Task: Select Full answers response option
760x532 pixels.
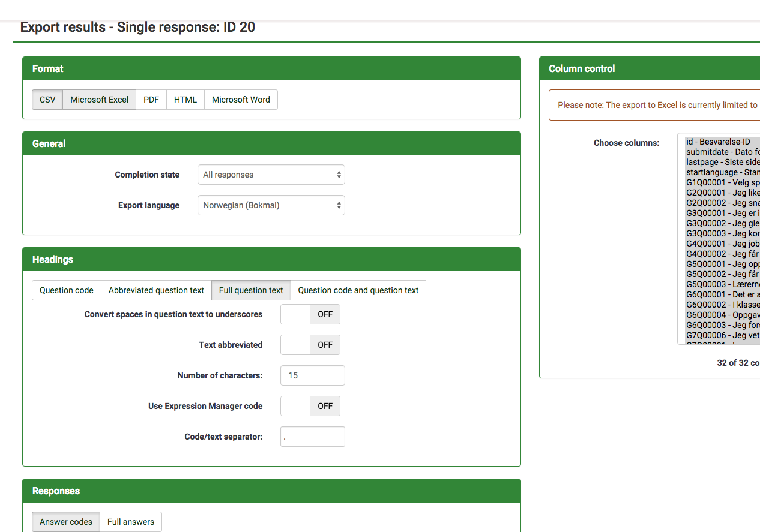Action: 131,522
